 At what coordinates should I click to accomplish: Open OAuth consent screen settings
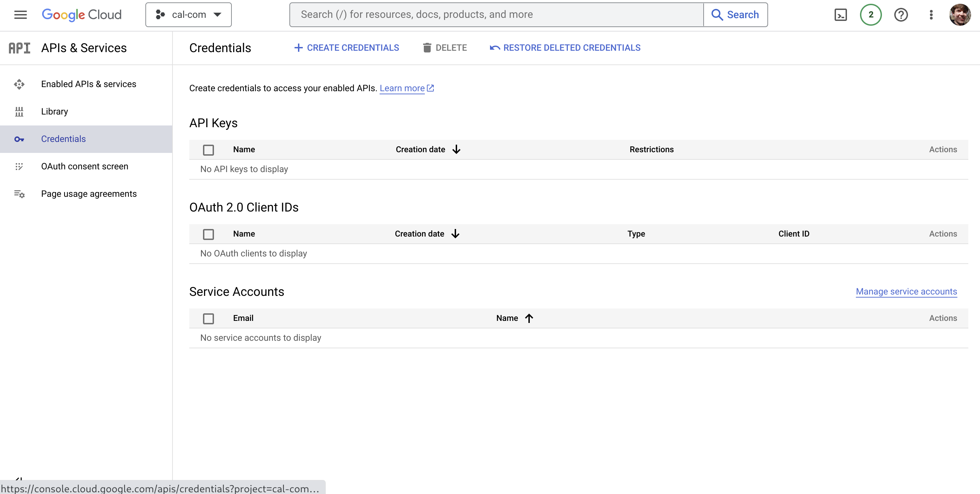(x=84, y=166)
